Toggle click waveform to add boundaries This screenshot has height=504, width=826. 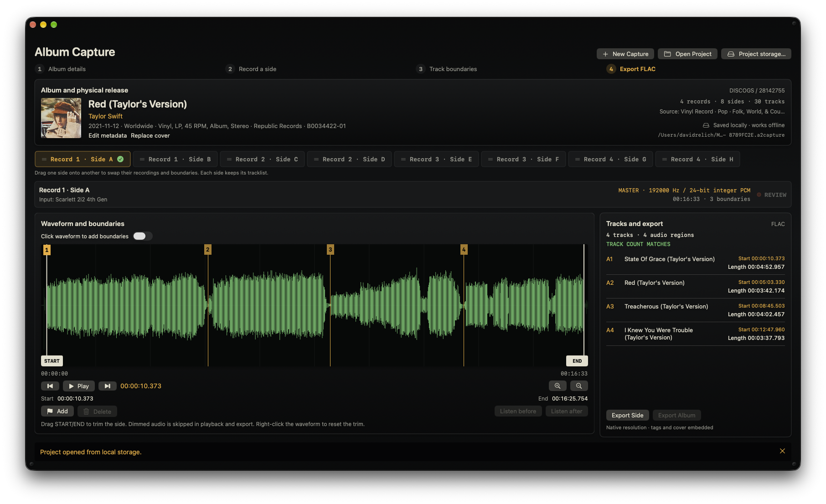tap(143, 236)
